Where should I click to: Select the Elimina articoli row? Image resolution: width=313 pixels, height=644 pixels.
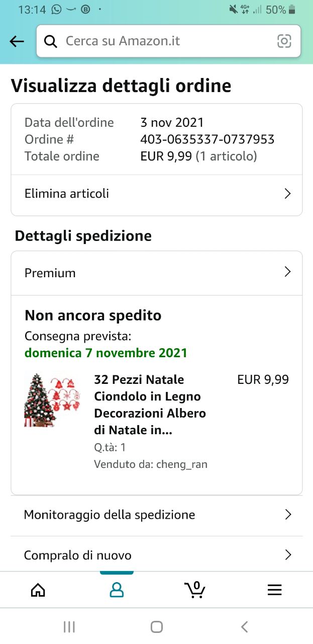(x=151, y=194)
